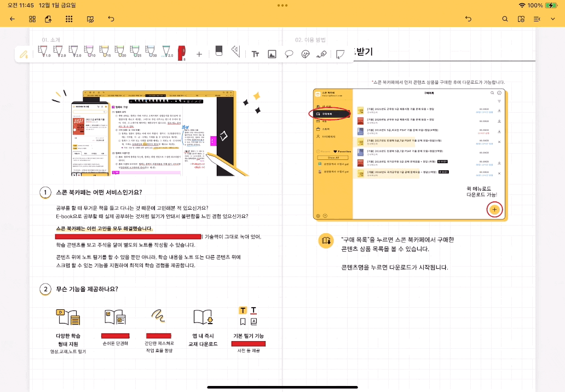565x392 pixels.
Task: Select the green highlighter size 25
Action: [135, 51]
